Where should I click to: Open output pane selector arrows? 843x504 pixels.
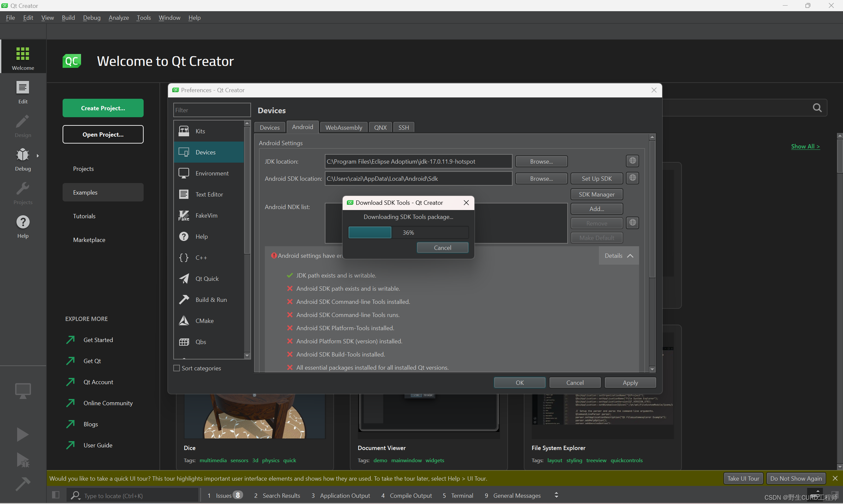[556, 495]
